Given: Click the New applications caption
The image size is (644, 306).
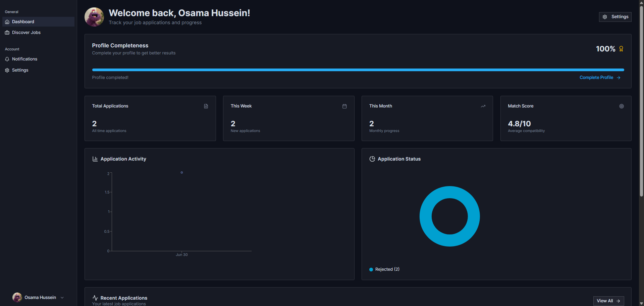Looking at the screenshot, I should tap(245, 131).
